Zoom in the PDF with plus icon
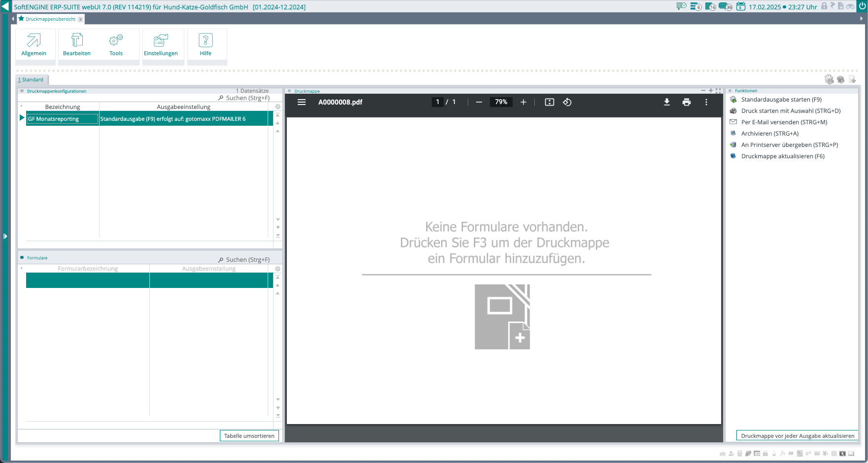Screen dimensions: 868x463 [x=523, y=102]
